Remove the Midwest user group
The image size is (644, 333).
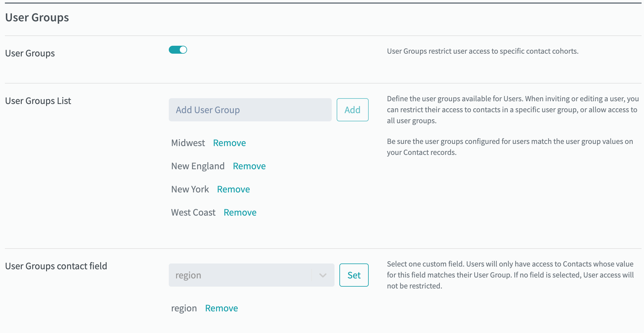229,143
